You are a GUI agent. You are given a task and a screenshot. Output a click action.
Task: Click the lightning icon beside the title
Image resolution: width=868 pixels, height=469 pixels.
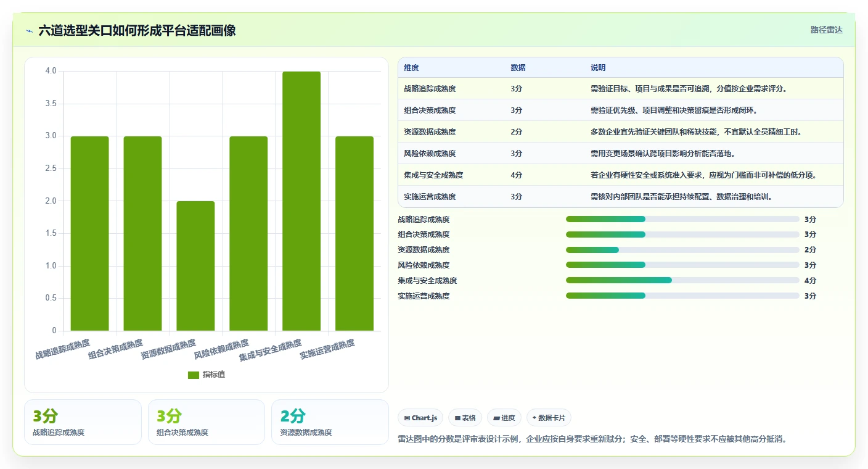[x=30, y=30]
